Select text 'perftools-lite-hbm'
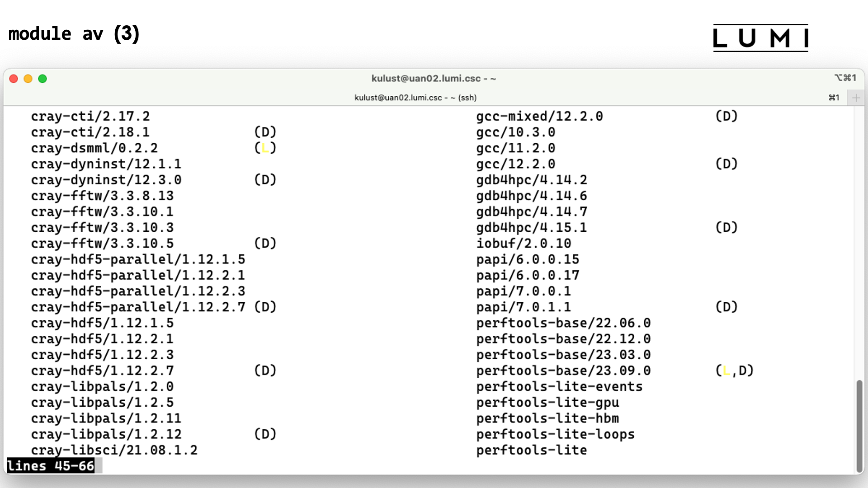This screenshot has width=868, height=488. [x=548, y=418]
